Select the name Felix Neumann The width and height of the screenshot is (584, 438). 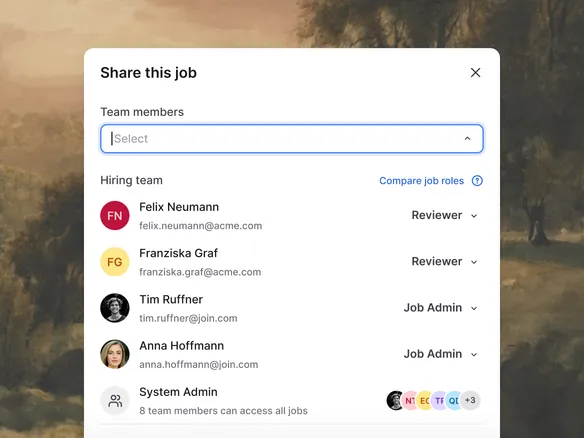[179, 207]
